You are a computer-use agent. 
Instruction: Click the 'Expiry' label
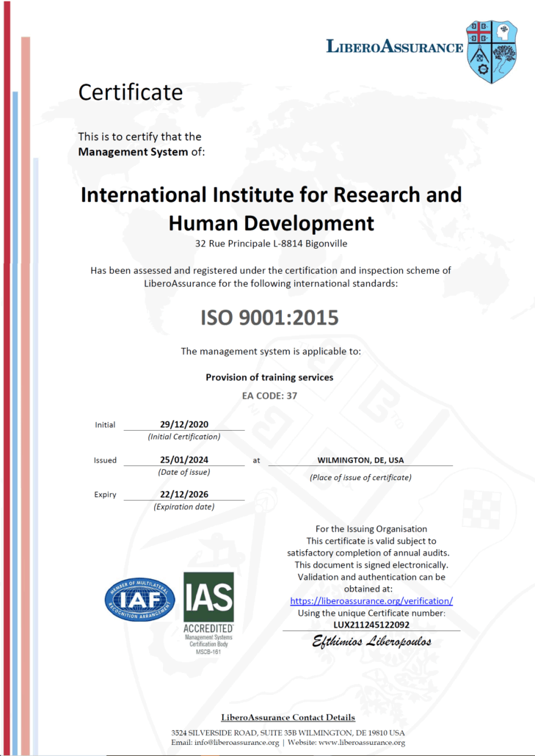(x=105, y=495)
